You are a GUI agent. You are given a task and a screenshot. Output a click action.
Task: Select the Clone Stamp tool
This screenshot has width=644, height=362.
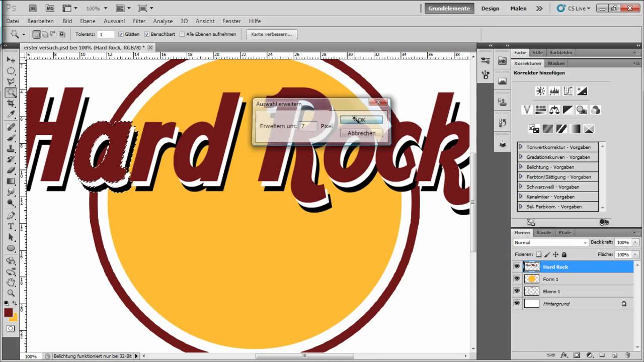[11, 149]
